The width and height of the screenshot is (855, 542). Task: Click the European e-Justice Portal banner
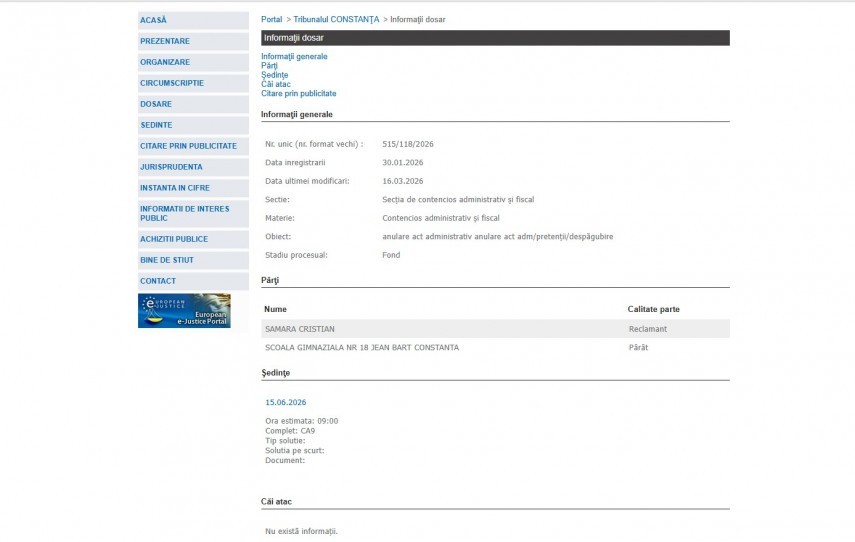click(x=184, y=311)
